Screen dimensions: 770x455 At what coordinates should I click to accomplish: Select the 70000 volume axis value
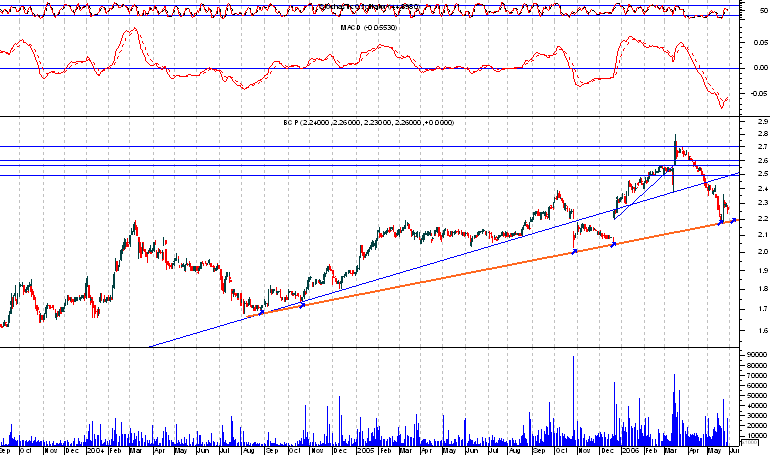[x=757, y=375]
